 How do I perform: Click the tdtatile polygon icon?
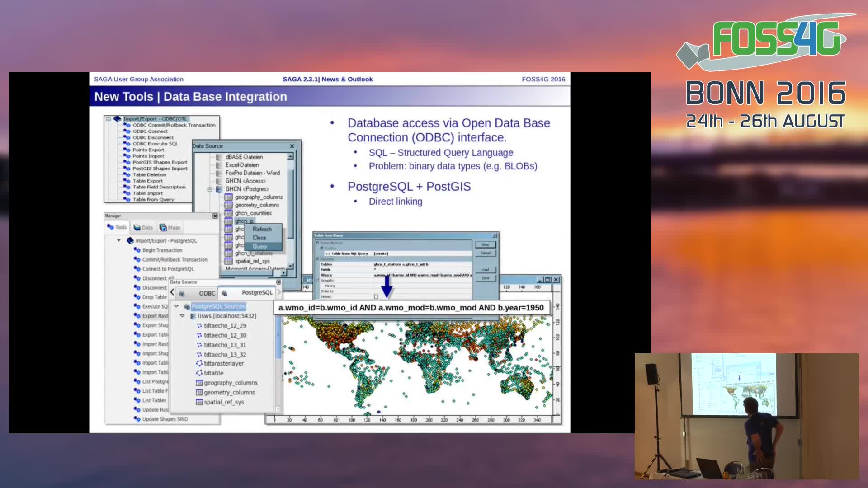point(199,373)
